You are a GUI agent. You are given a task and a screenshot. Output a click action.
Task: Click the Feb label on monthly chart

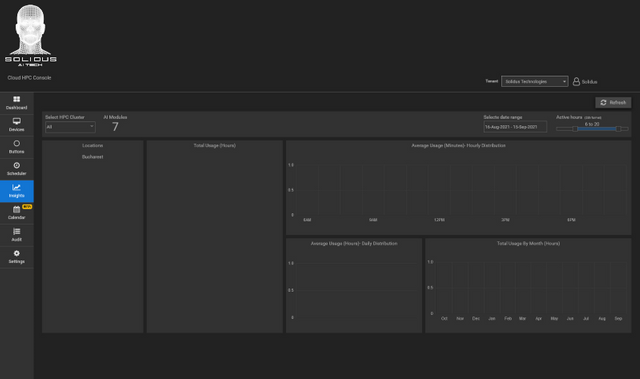508,319
